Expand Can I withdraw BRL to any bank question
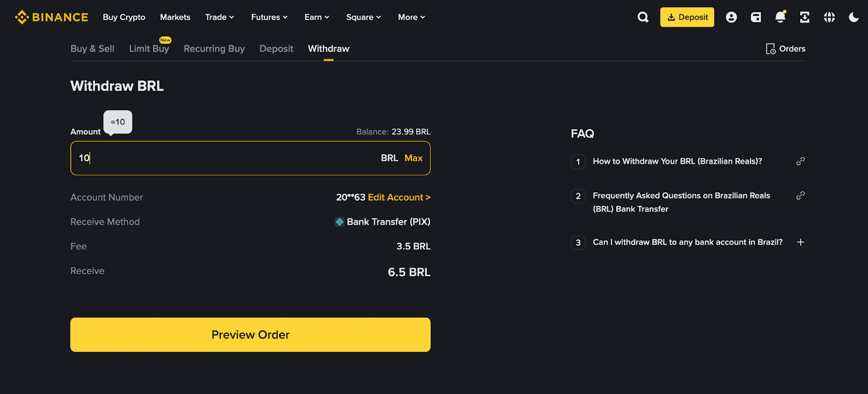The width and height of the screenshot is (868, 394). pyautogui.click(x=688, y=242)
